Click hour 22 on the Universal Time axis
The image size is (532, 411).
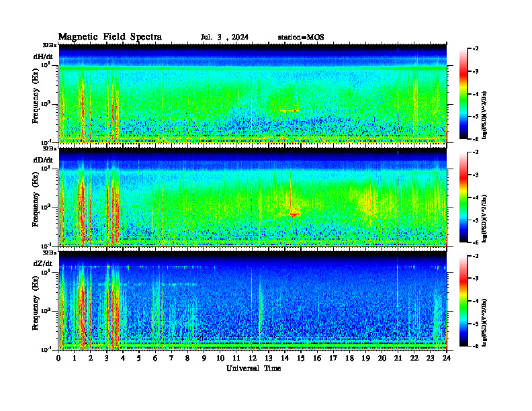(x=414, y=359)
